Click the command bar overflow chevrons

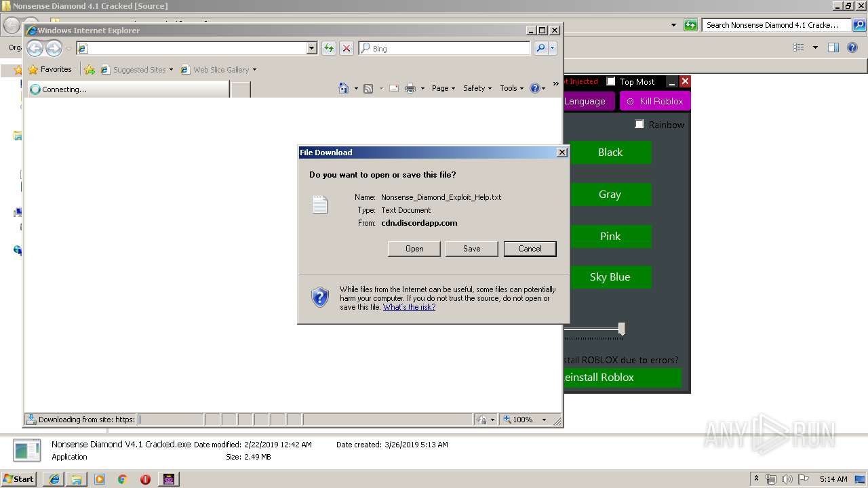tap(556, 84)
